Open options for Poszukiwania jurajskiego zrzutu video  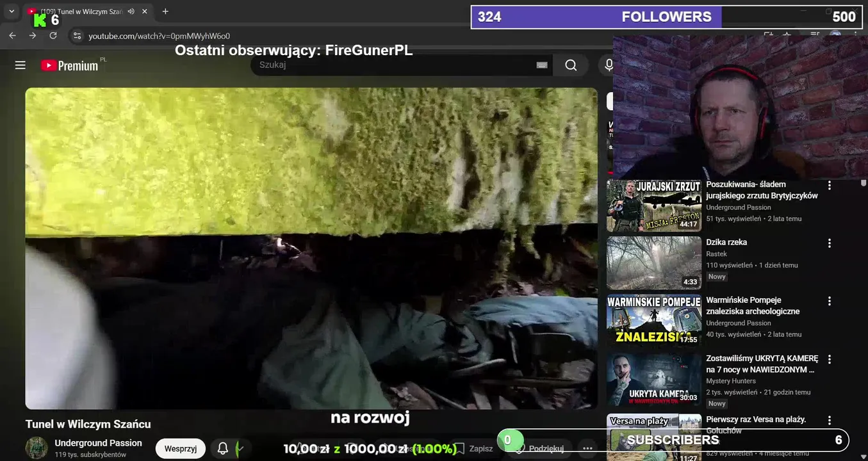[x=830, y=186]
